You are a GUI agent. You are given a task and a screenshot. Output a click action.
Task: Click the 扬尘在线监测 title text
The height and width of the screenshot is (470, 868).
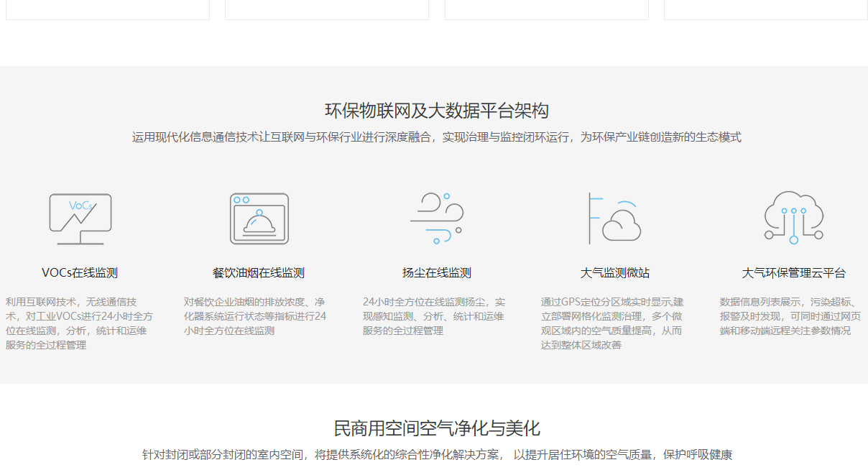(x=436, y=272)
